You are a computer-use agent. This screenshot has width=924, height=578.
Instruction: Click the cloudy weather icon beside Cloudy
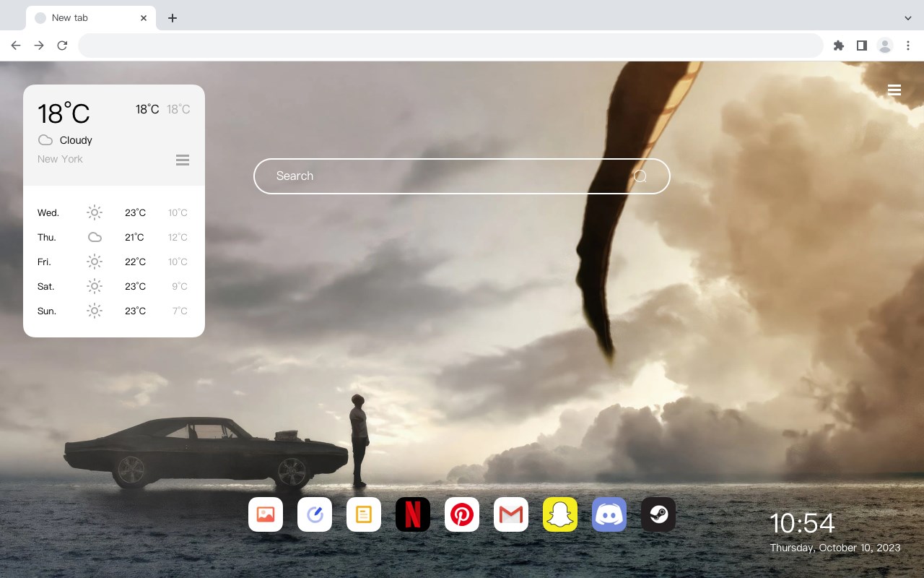(45, 140)
